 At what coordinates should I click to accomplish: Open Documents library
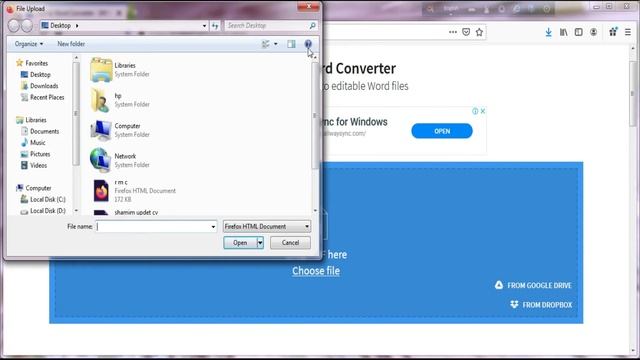pos(40,131)
